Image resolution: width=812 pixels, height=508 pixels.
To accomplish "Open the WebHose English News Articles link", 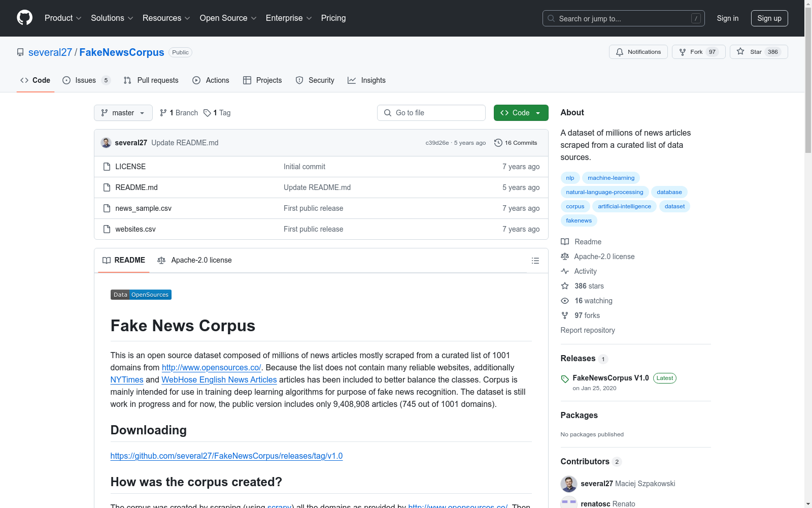I will pos(219,379).
